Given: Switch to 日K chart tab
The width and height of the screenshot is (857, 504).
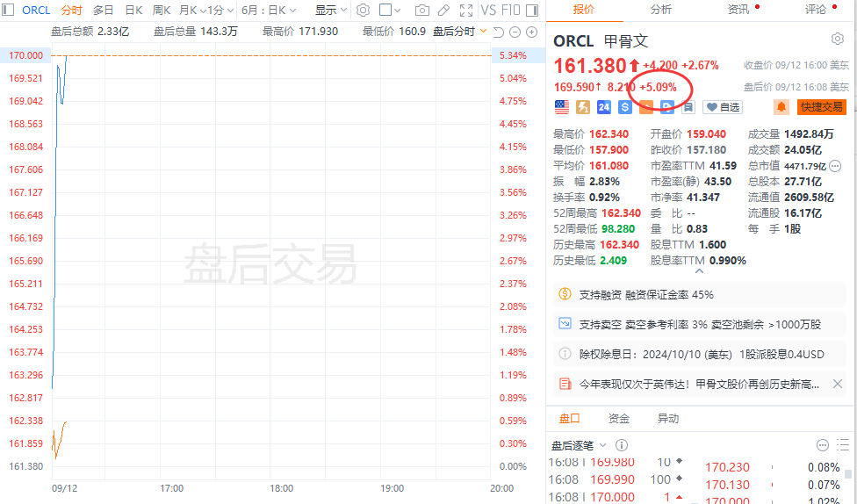Looking at the screenshot, I should pos(133,10).
